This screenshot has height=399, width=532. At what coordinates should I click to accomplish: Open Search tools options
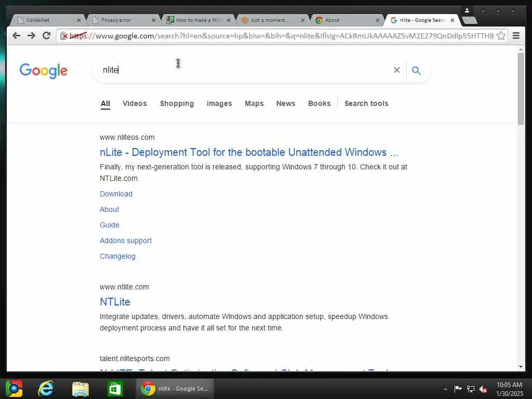click(366, 103)
